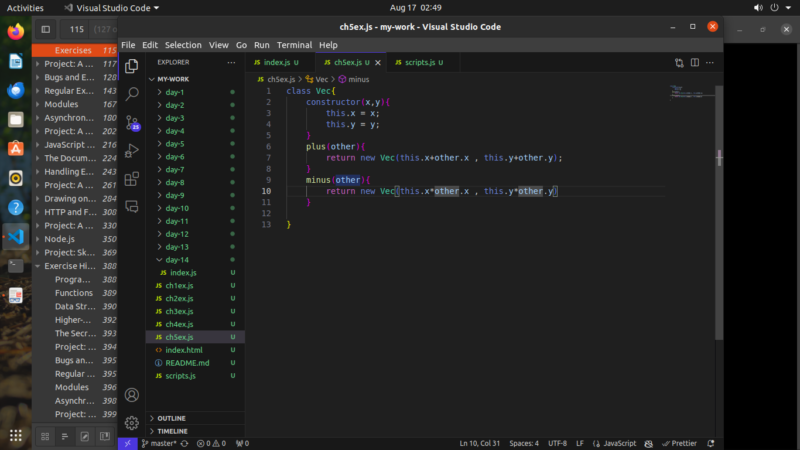Switch viewer sidebar to outline view
This screenshot has width=800, height=450.
(65, 436)
